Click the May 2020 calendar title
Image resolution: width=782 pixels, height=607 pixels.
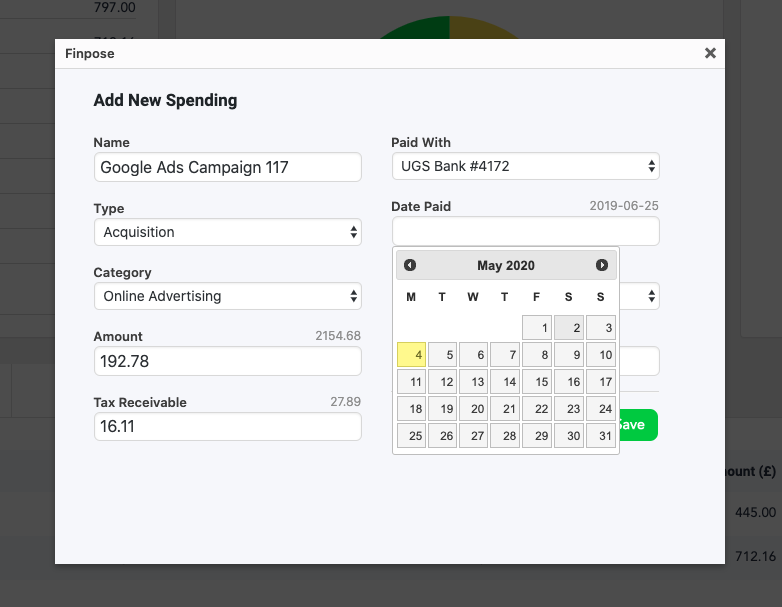coord(506,265)
